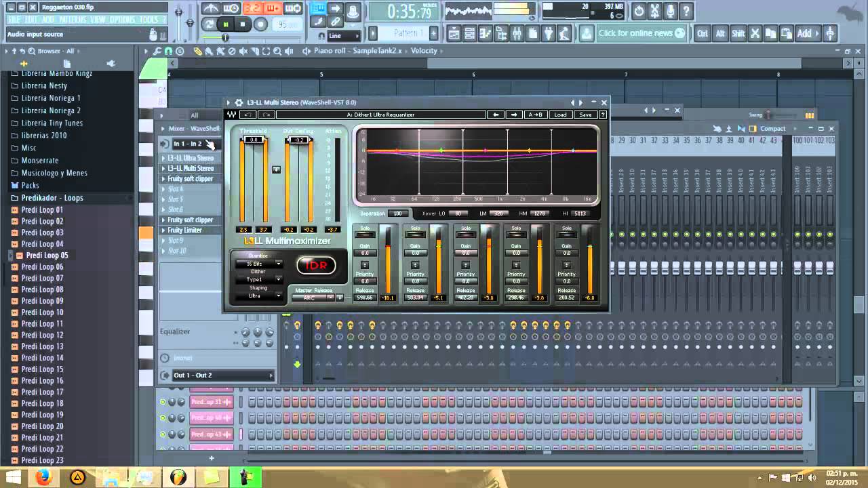Toggle the Ctrl modifier key button
Screen dimensions: 868x488
pos(703,33)
